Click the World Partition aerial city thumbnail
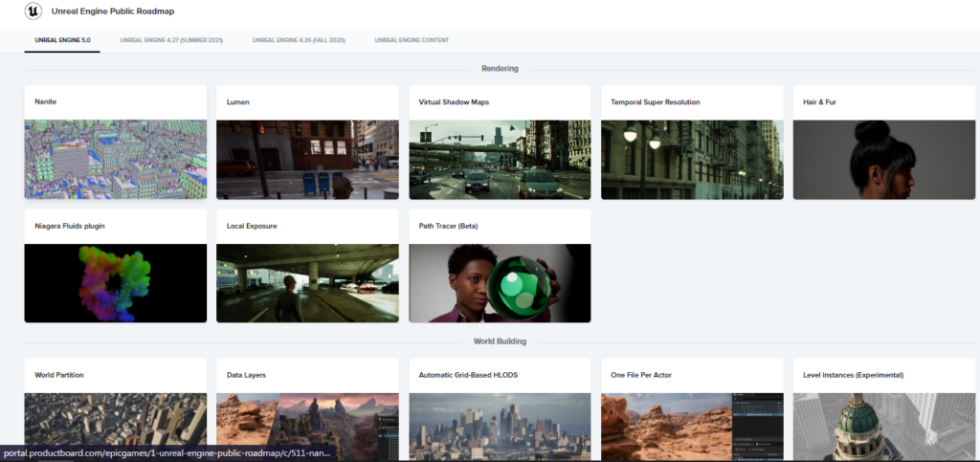 pyautogui.click(x=116, y=427)
